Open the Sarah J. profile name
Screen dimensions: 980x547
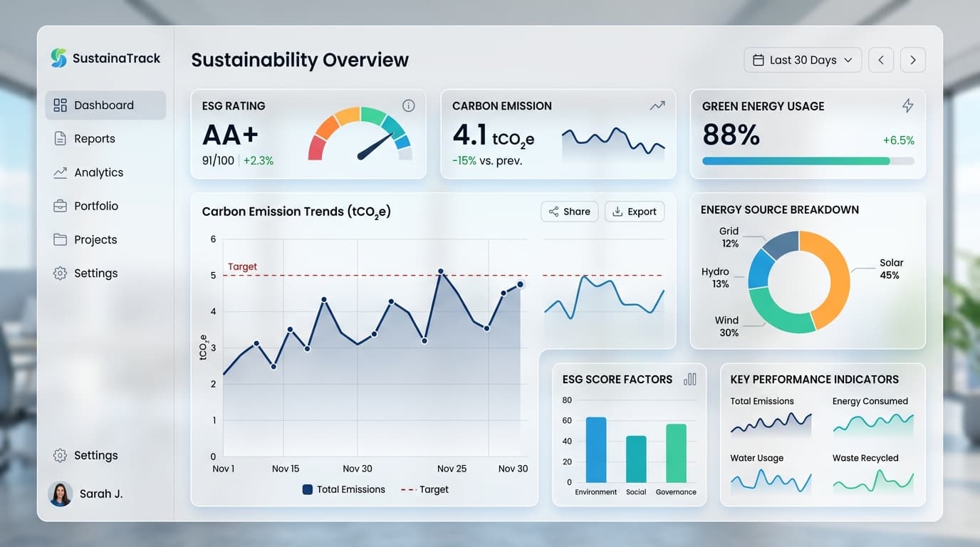[101, 494]
